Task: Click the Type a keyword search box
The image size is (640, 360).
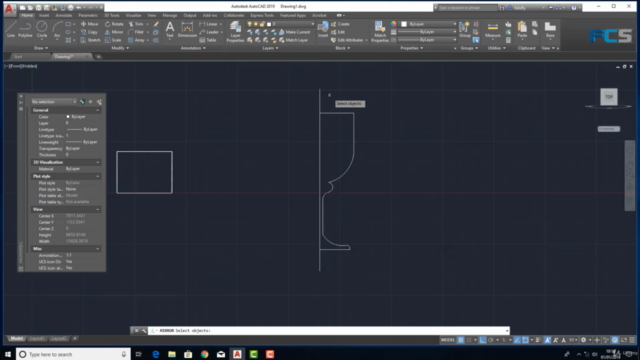Action: [468, 8]
